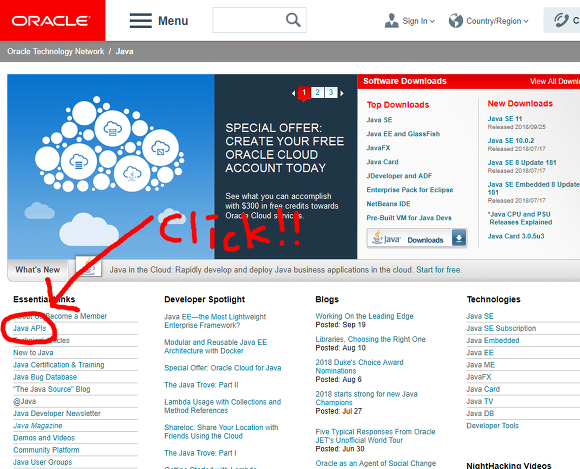Go to next banner slide arrow
Viewport: 580px width, 469px height.
click(x=342, y=93)
